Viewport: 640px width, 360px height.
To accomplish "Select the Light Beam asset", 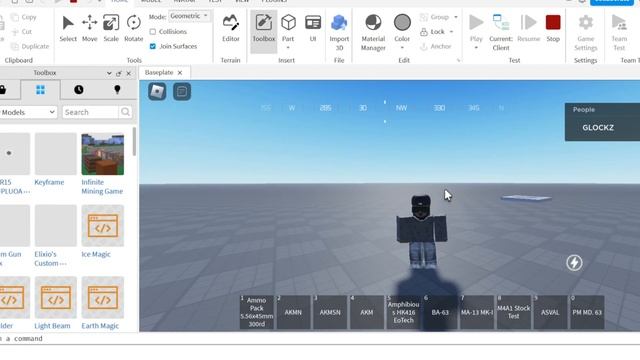I will point(56,304).
